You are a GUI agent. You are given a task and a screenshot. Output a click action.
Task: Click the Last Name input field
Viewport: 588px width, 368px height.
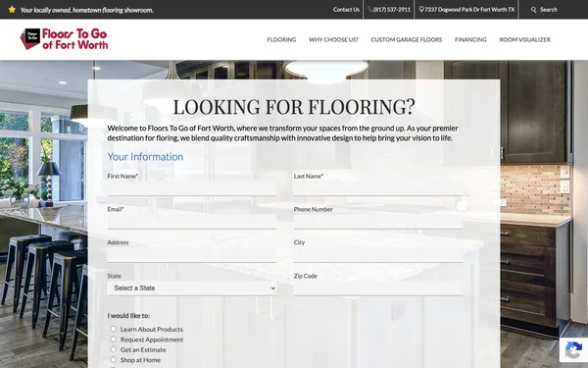378,188
